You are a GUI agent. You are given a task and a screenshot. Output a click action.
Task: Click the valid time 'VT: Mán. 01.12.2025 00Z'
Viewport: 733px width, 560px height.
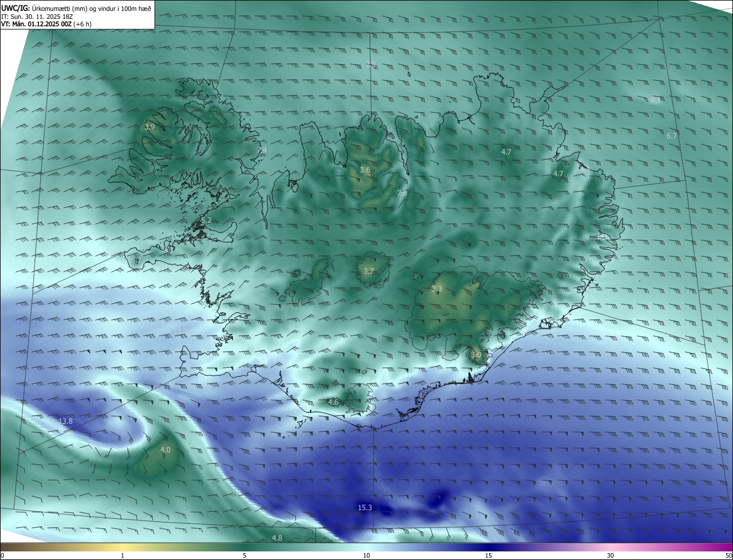(36, 24)
